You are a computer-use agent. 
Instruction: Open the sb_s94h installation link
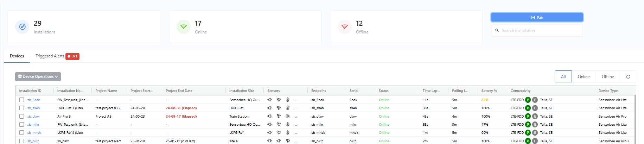pyautogui.click(x=33, y=108)
